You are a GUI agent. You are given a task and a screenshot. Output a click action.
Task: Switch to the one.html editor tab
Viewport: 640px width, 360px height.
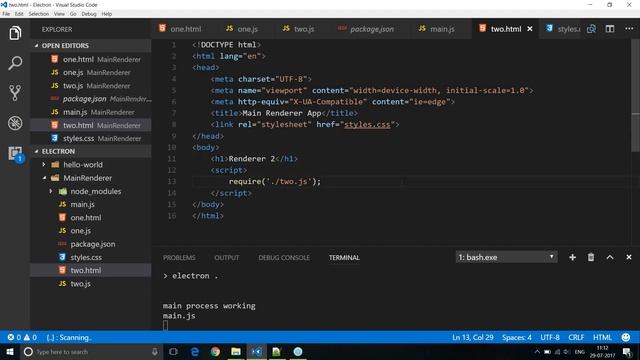pos(180,29)
